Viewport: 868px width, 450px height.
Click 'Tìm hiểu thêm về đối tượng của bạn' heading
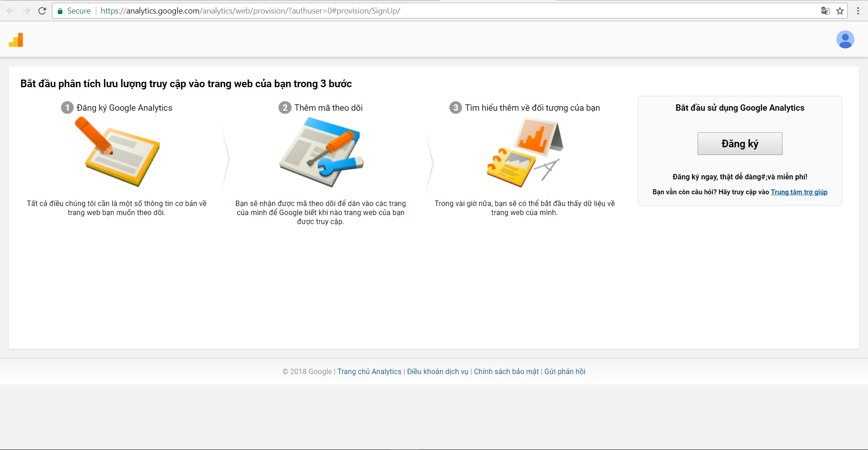[533, 108]
